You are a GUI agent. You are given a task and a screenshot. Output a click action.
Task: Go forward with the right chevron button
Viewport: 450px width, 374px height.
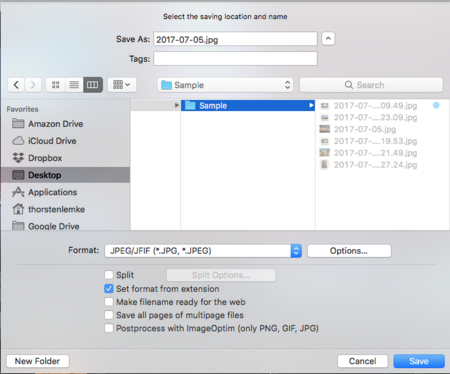(33, 85)
